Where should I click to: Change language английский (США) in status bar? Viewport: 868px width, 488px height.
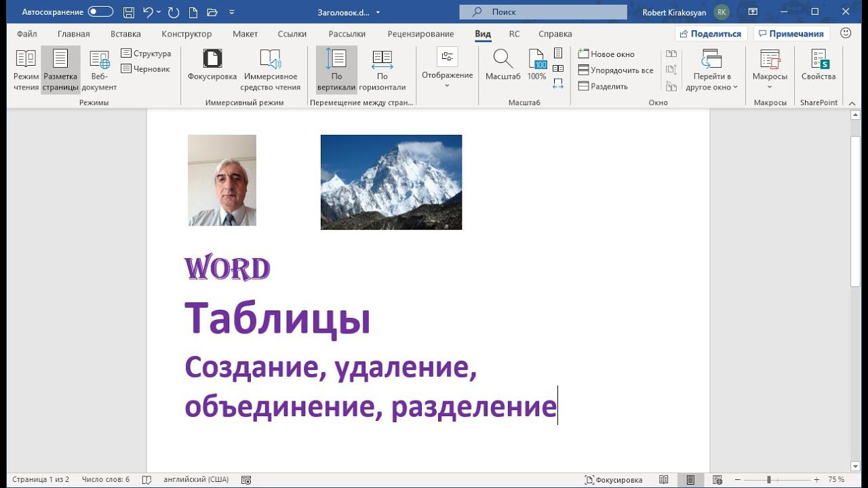coord(196,480)
